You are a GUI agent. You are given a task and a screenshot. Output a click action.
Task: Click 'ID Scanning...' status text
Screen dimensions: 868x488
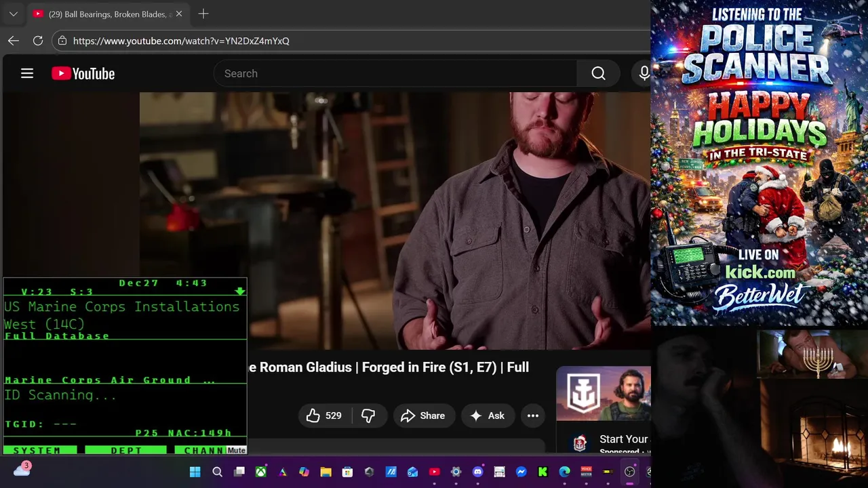coord(60,395)
